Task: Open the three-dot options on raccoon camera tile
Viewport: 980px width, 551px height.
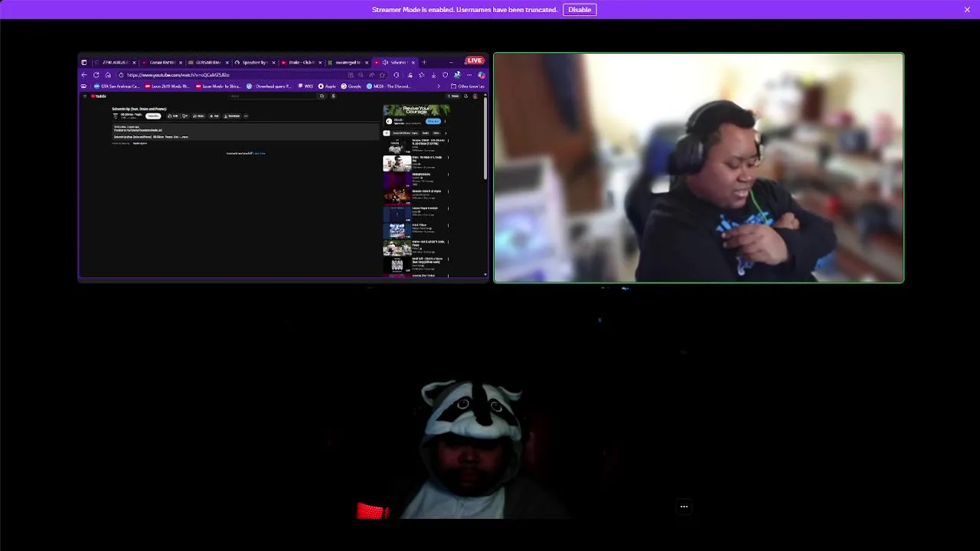Action: point(684,506)
